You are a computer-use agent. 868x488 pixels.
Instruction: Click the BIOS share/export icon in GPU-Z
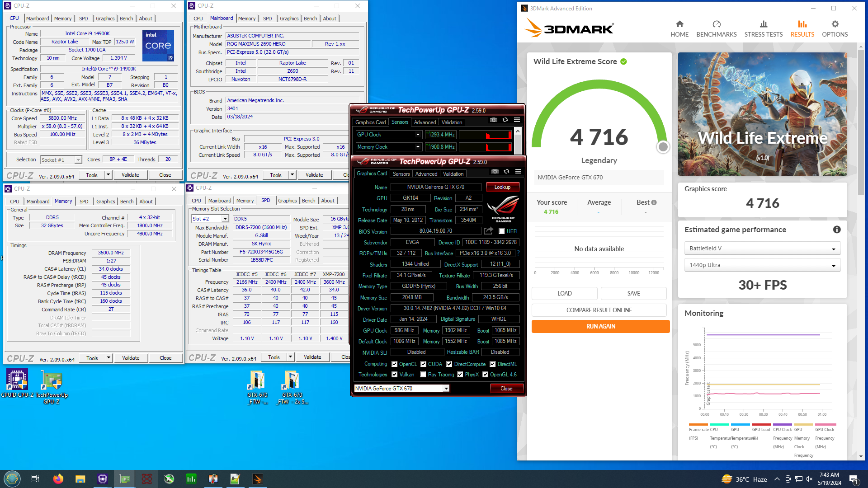tap(488, 231)
